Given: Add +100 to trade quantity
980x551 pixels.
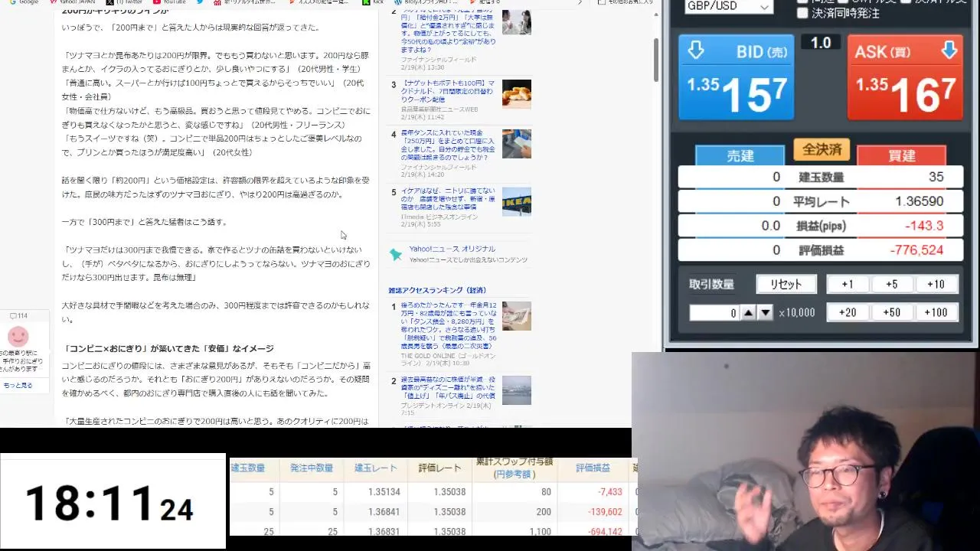Looking at the screenshot, I should tap(936, 312).
